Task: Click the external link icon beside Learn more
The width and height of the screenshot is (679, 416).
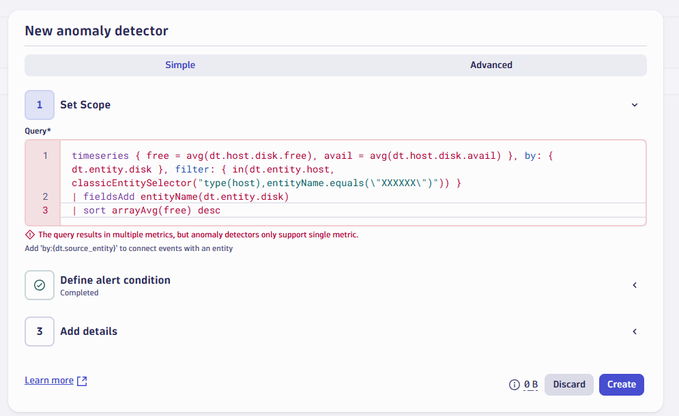Action: 82,381
